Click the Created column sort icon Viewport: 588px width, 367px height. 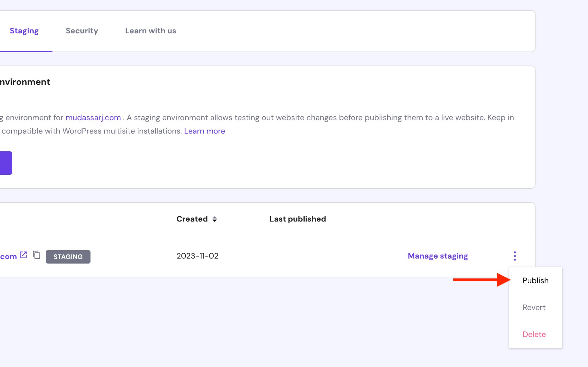(x=214, y=219)
